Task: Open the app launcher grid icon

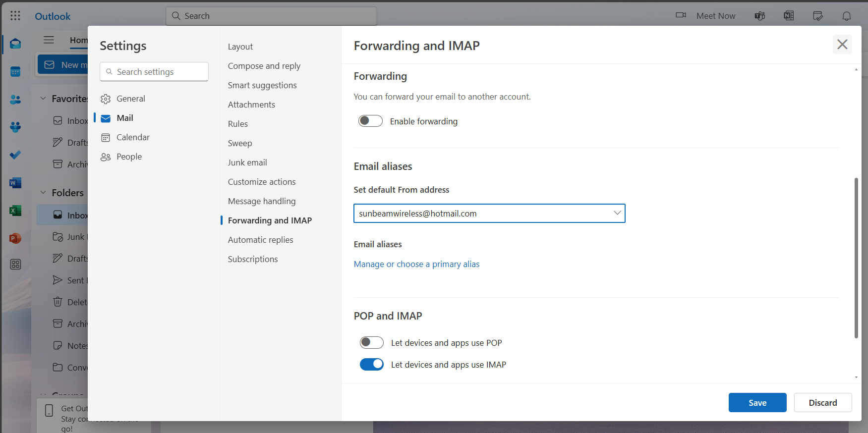Action: pos(15,16)
